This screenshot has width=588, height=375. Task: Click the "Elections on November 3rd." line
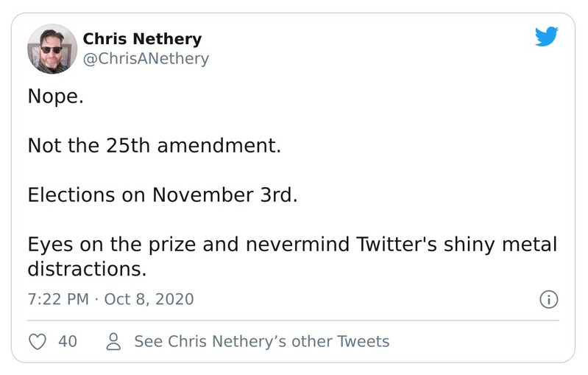[163, 195]
